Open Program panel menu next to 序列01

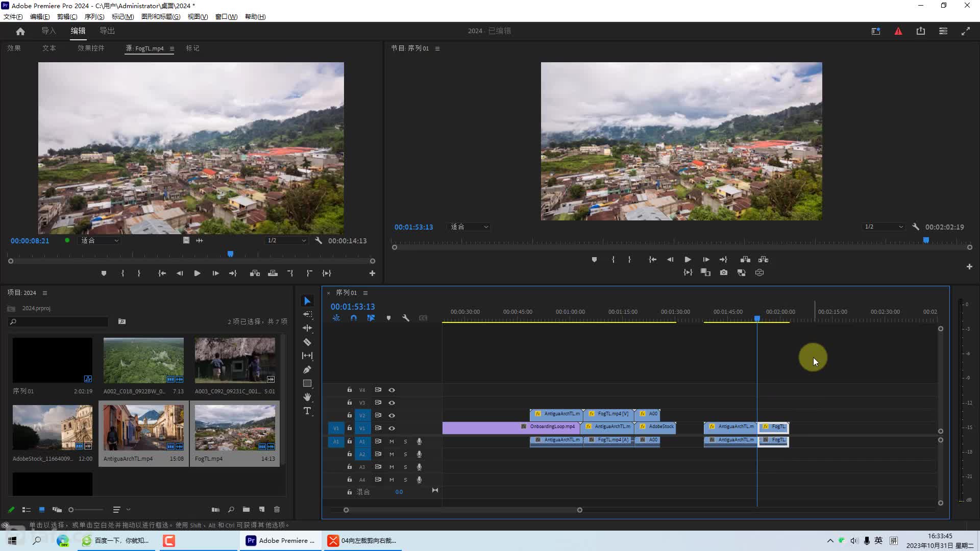[x=437, y=48]
